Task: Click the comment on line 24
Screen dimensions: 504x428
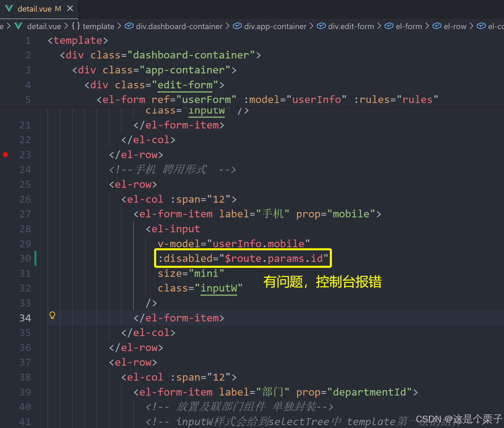Action: [x=172, y=170]
